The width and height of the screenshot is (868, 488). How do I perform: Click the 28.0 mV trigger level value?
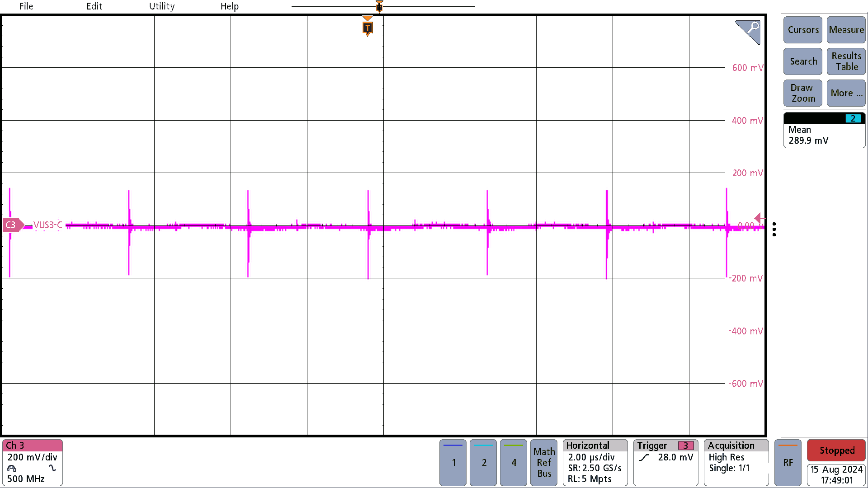coord(675,457)
